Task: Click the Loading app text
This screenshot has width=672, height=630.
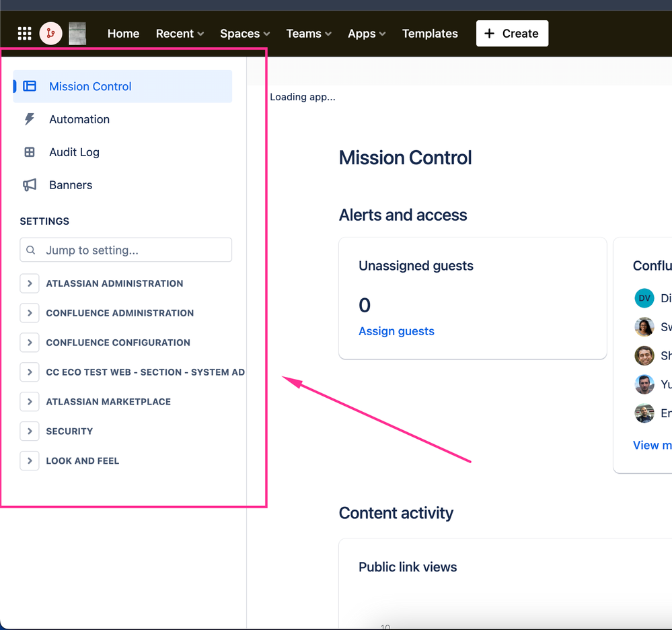Action: pyautogui.click(x=303, y=97)
